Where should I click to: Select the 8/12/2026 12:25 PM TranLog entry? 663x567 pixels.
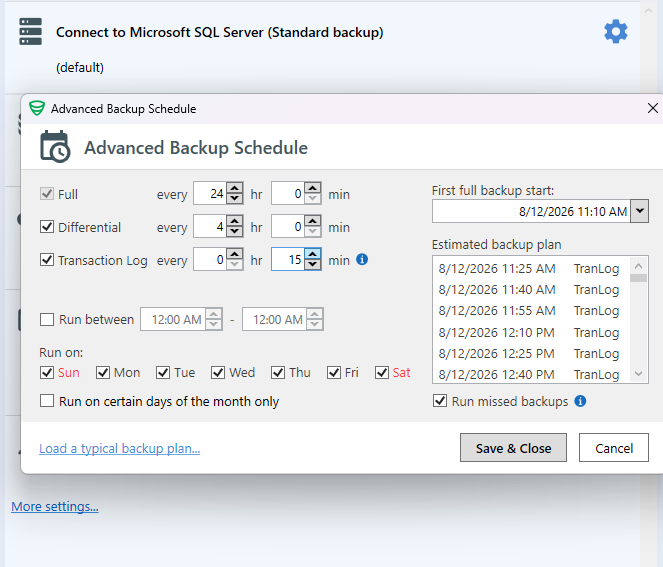[x=529, y=353]
